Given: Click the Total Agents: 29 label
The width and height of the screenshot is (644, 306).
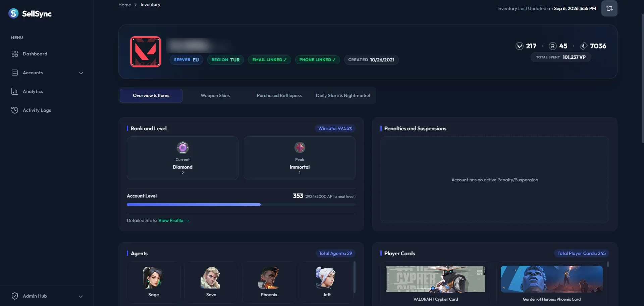Looking at the screenshot, I should coord(335,253).
